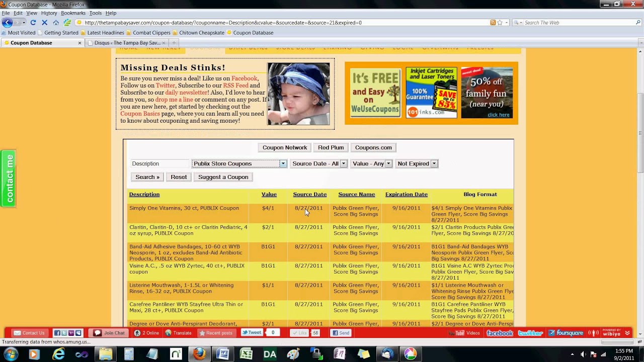644x362 pixels.
Task: Click the Like button in bottom bar
Action: click(x=299, y=333)
